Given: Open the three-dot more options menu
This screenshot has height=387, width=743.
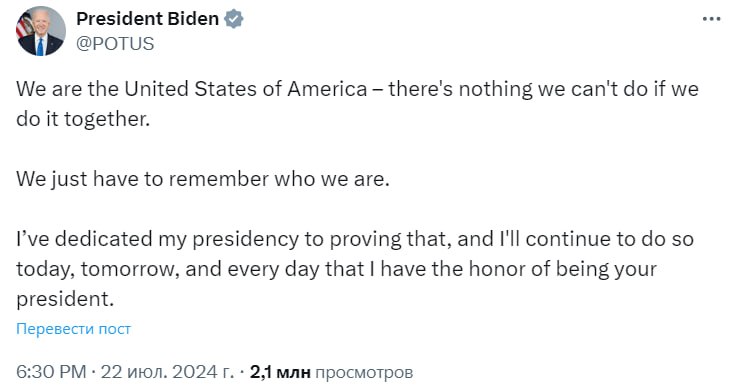Looking at the screenshot, I should click(711, 19).
